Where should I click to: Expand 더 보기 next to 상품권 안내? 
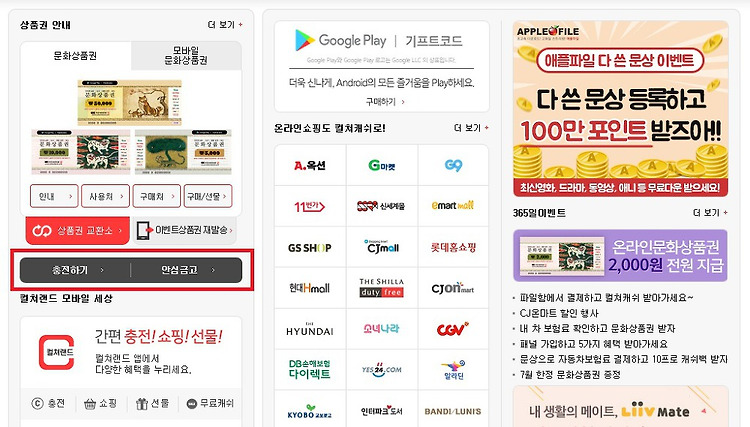(225, 24)
